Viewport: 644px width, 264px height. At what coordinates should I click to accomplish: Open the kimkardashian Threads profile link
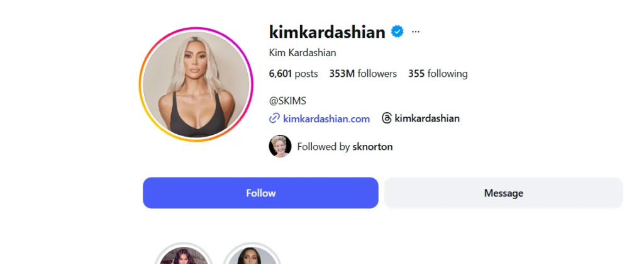click(427, 118)
